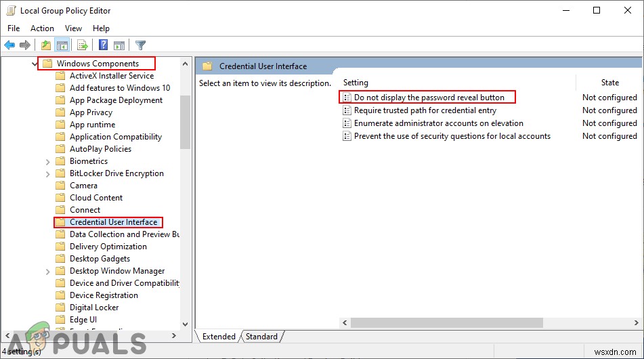This screenshot has width=644, height=359.
Task: Open the Action menu
Action: (x=42, y=28)
